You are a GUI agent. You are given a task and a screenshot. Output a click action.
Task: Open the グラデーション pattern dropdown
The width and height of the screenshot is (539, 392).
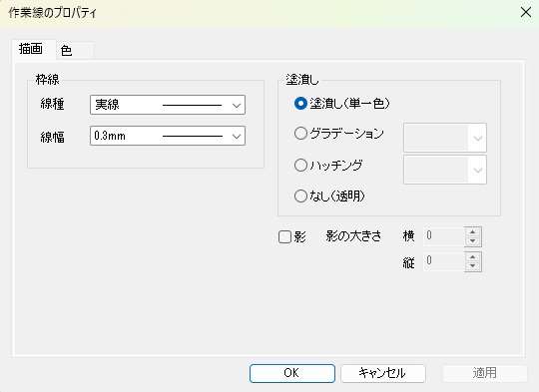click(x=445, y=138)
